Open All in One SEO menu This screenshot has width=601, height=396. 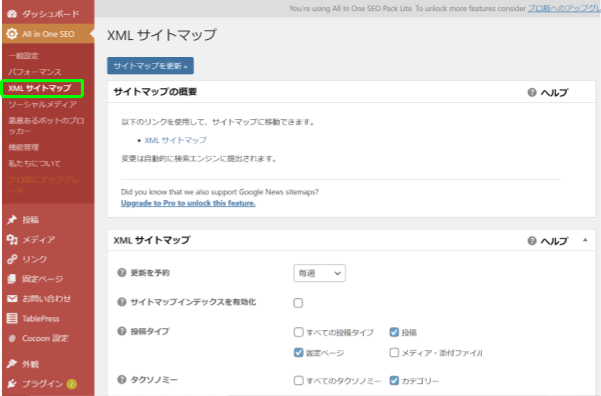point(48,34)
